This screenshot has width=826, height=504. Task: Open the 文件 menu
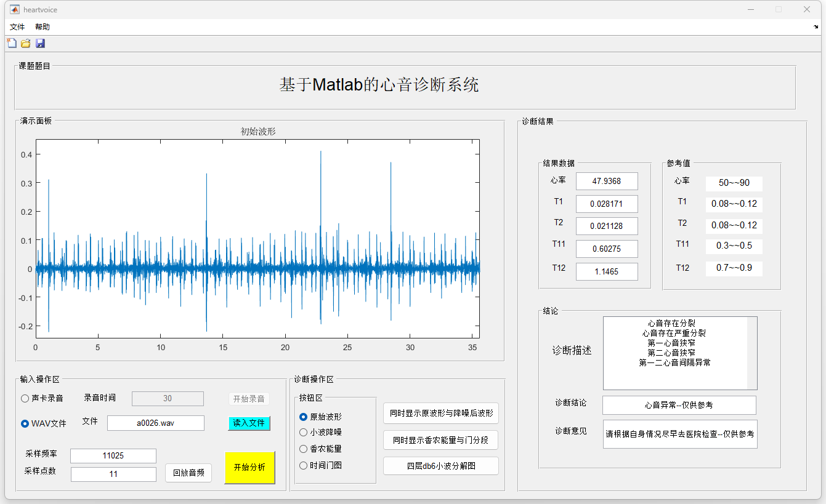[x=17, y=27]
